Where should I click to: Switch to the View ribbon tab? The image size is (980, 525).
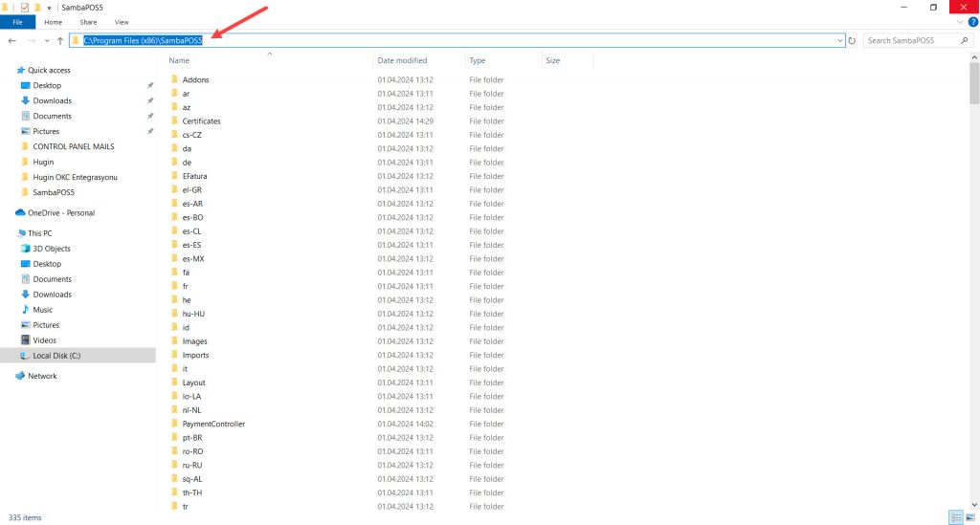point(122,21)
